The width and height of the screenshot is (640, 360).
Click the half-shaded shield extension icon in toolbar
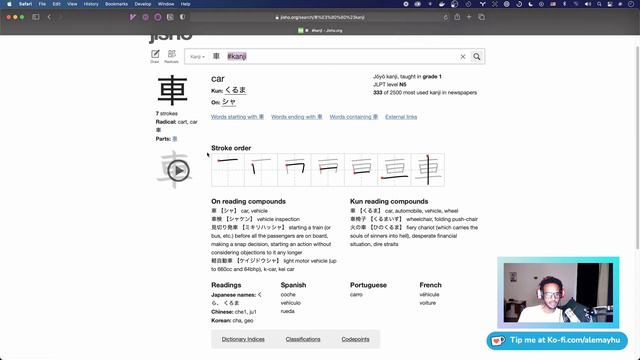182,17
